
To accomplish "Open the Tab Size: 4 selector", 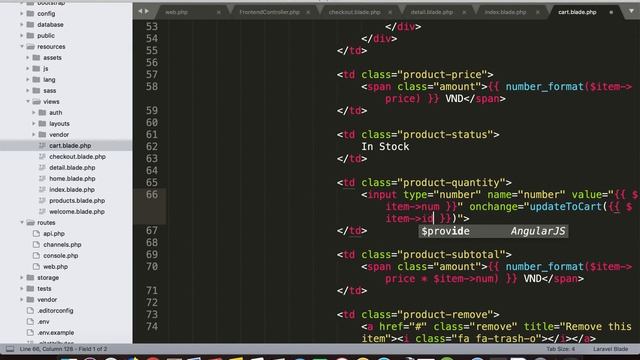I will [560, 349].
